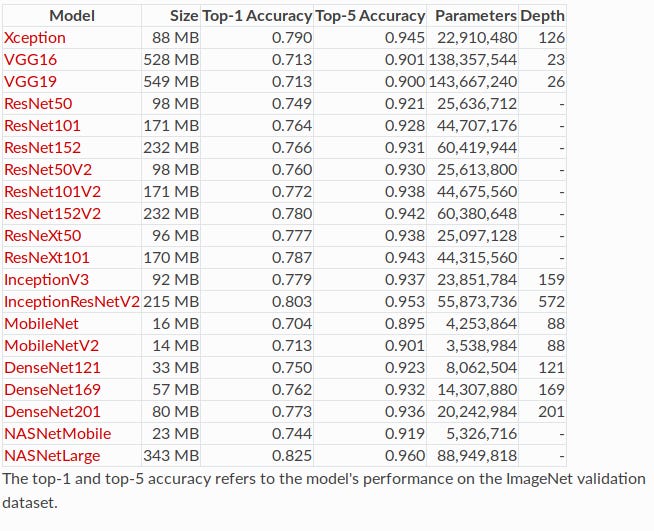Open the NASNetMobile link
This screenshot has width=654, height=531.
(57, 434)
